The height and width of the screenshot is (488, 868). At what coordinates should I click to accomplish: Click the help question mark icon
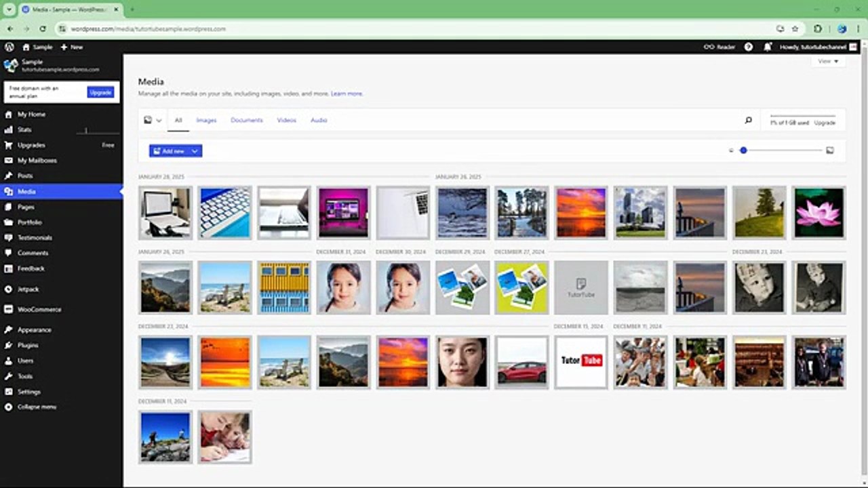[749, 47]
